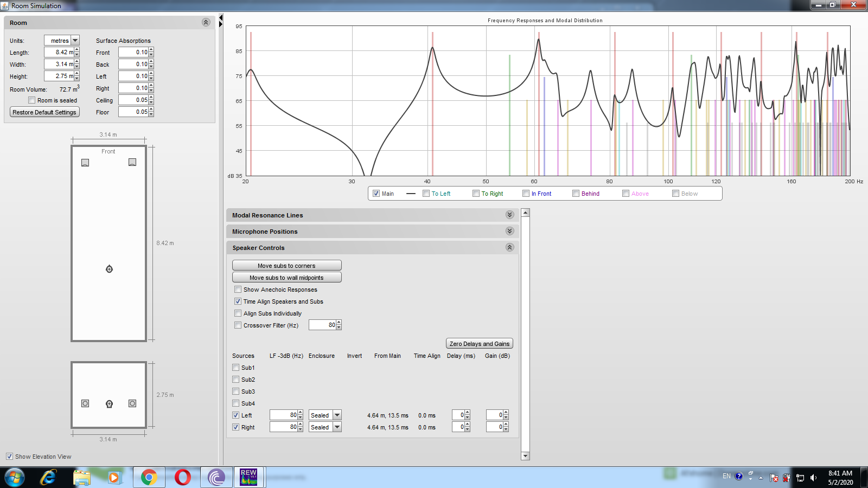868x488 pixels.
Task: Click the left speaker icon in elevation view
Action: (x=85, y=403)
